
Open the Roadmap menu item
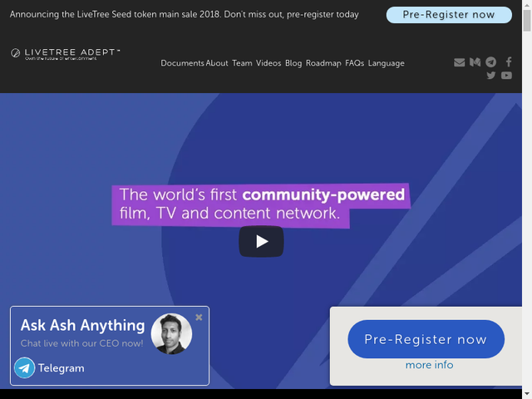[323, 63]
